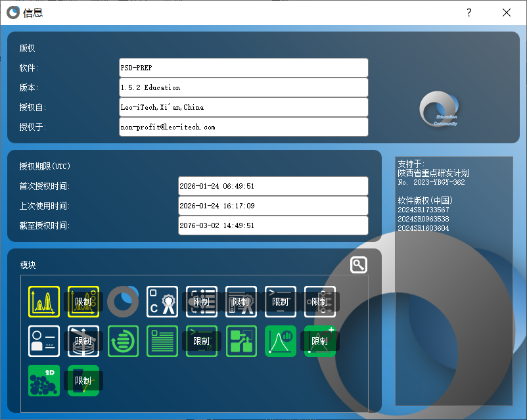Click the restricted green module in third row

pyautogui.click(x=83, y=381)
